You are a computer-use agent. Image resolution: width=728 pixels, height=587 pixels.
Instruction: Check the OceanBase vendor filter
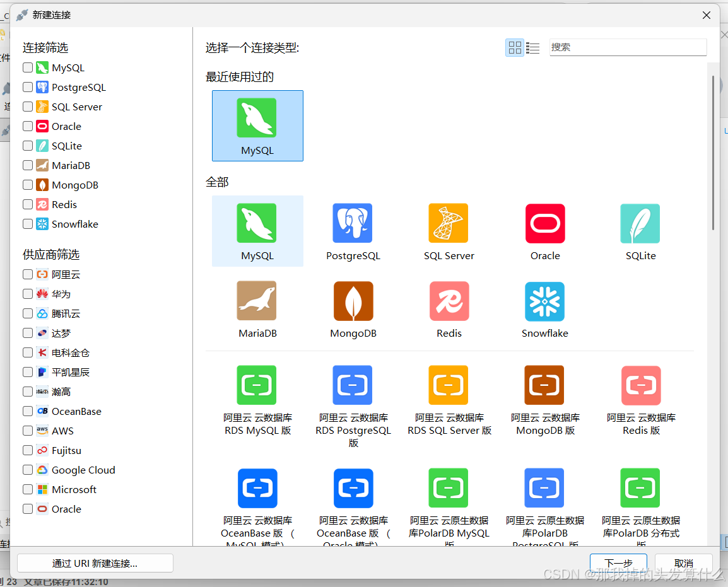tap(28, 411)
